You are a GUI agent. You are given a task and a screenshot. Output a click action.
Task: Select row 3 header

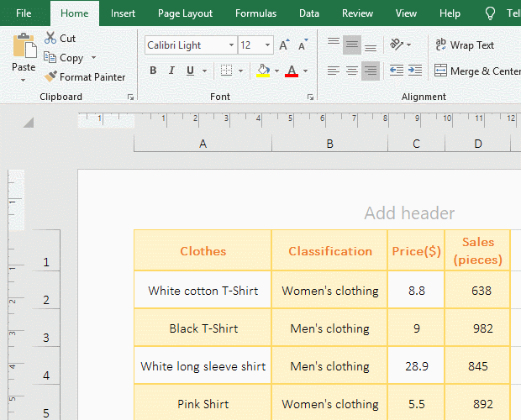point(46,328)
